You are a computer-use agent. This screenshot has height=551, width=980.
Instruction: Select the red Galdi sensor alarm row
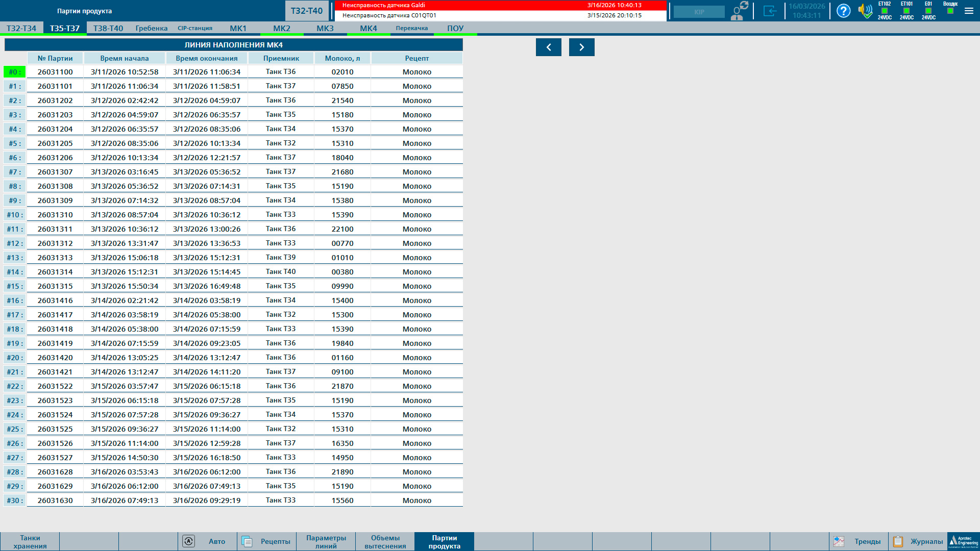[x=500, y=5]
